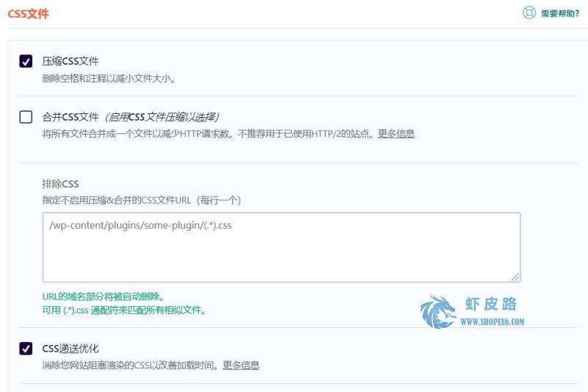
Task: Open 更多信息 link under 合并CSS文件
Action: coord(396,134)
